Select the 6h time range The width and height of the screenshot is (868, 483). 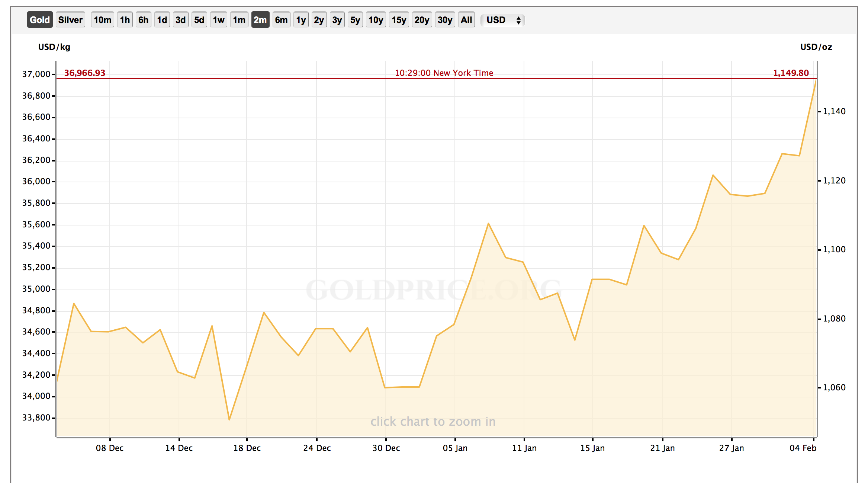tap(144, 20)
